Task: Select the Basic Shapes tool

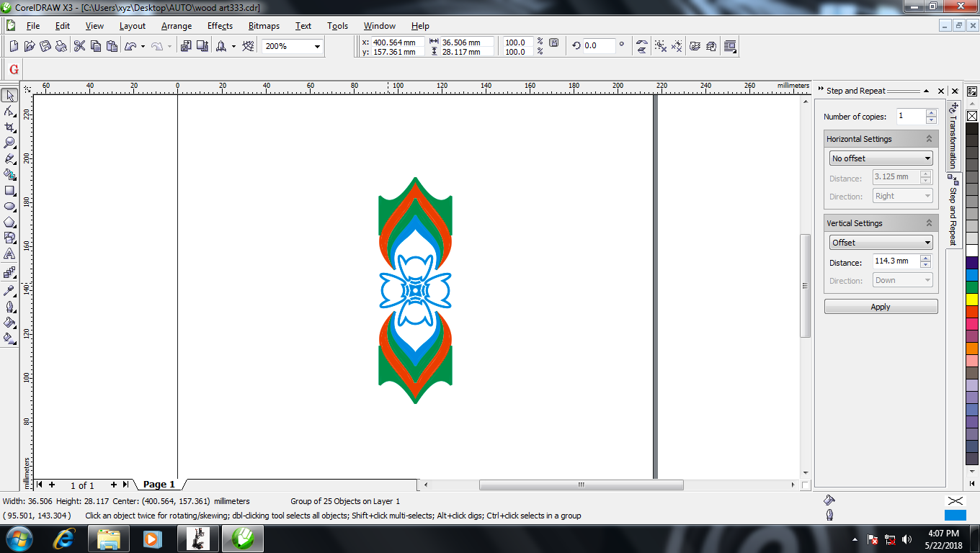Action: coord(9,238)
